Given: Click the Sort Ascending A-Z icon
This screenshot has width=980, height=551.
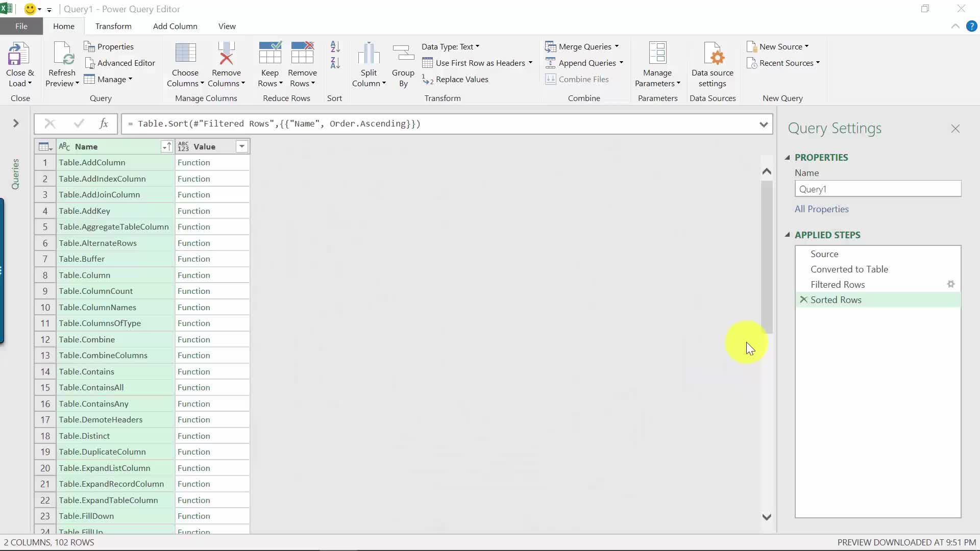Looking at the screenshot, I should pos(335,47).
